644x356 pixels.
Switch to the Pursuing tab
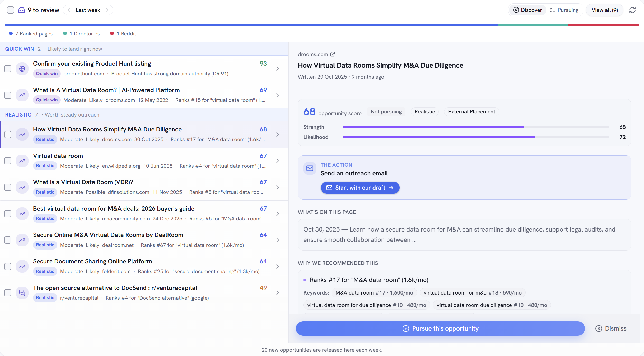pyautogui.click(x=564, y=10)
